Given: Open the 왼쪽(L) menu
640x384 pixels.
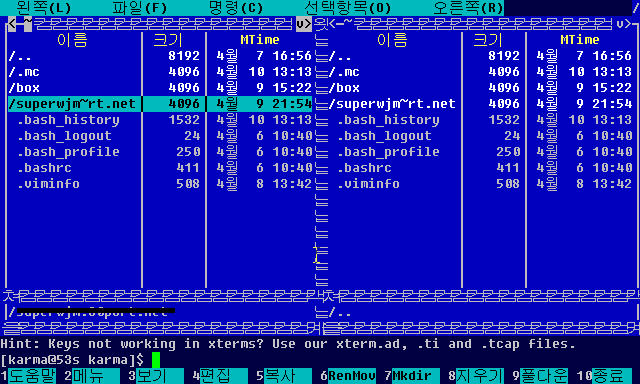Looking at the screenshot, I should [x=44, y=8].
